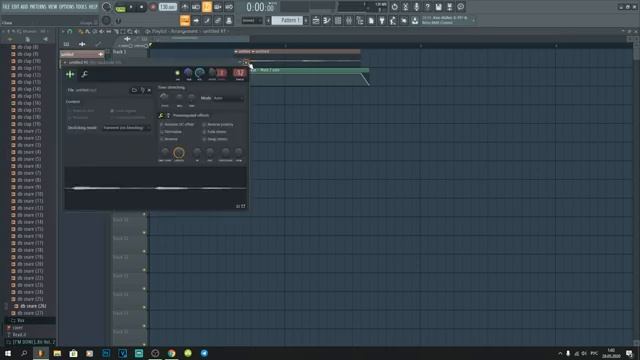Click the undo history circular arrow icon
640x360 pixels.
(394, 7)
